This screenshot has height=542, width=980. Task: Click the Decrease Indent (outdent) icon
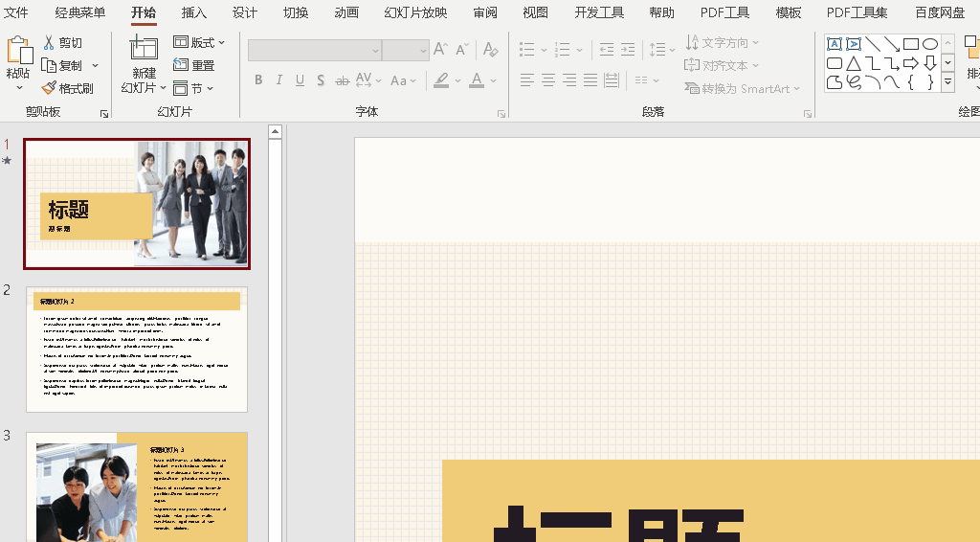[x=606, y=50]
